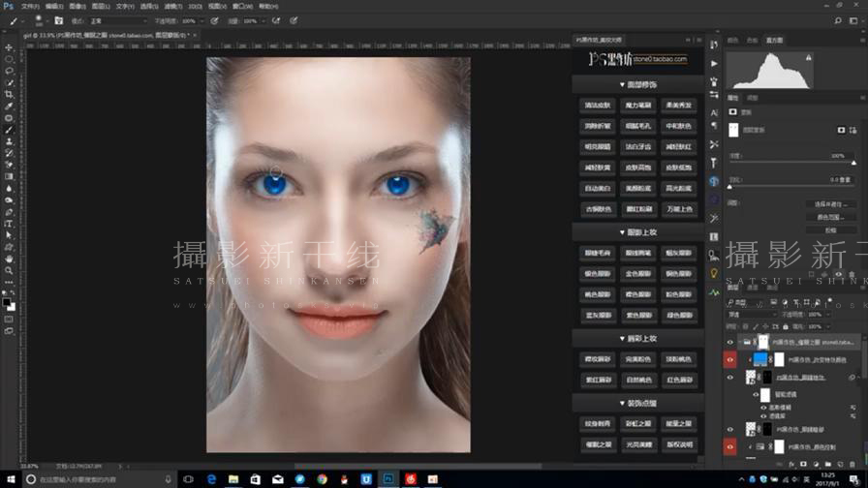Screen dimensions: 868x488
Task: Collapse the 眼部上妆 section
Action: coord(638,232)
